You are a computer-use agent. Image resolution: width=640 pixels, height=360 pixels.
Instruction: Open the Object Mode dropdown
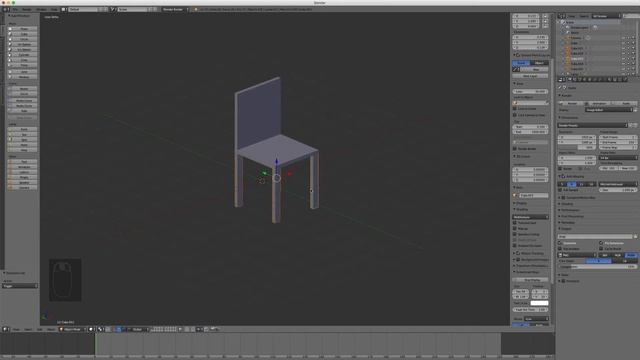click(72, 329)
